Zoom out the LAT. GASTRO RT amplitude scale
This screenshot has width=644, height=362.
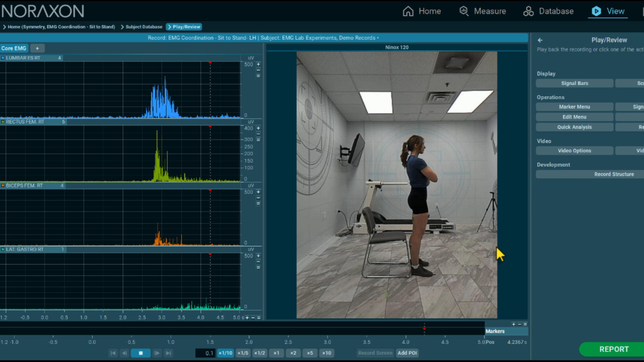[x=258, y=262]
